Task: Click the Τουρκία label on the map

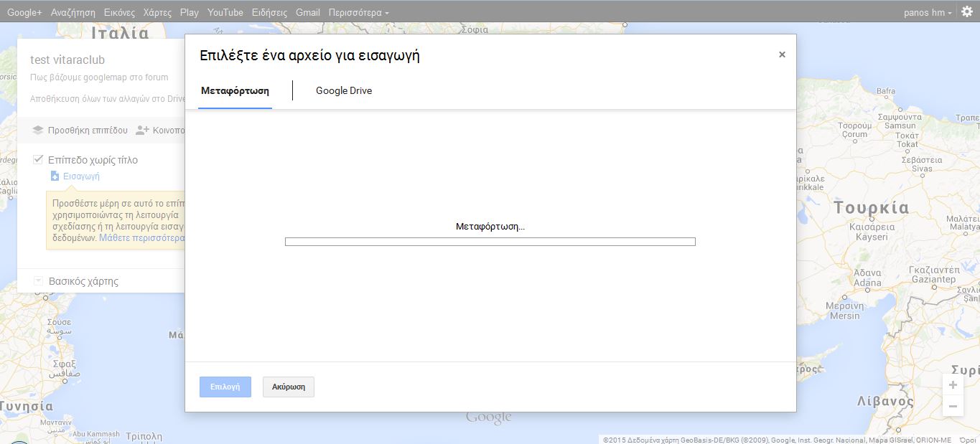Action: point(872,208)
